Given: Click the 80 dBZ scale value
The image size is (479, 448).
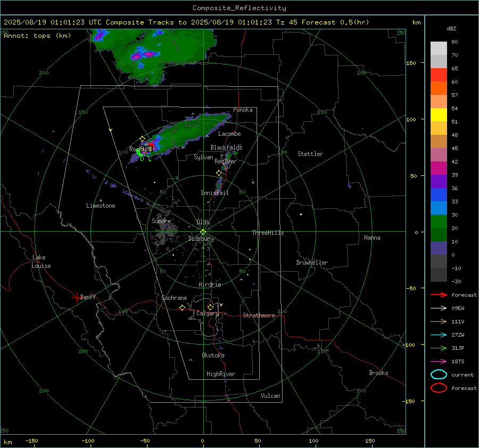Looking at the screenshot, I should click(x=455, y=42).
